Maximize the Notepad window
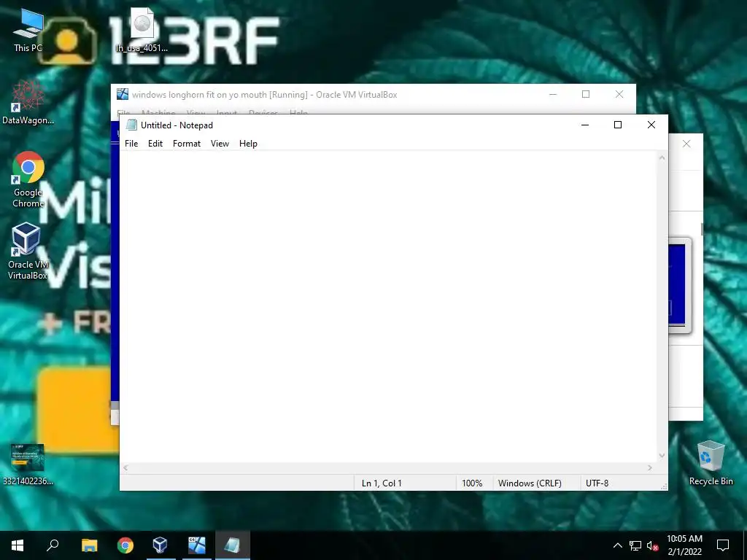The height and width of the screenshot is (560, 747). pos(618,125)
